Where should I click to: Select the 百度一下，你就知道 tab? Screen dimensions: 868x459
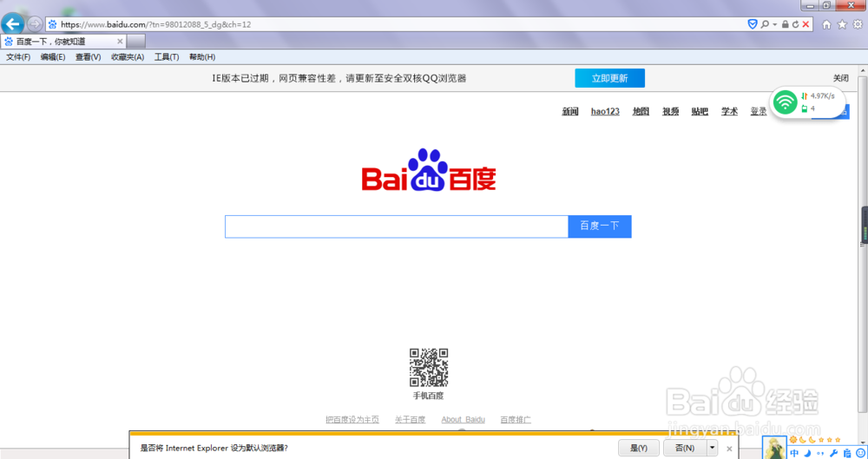63,42
